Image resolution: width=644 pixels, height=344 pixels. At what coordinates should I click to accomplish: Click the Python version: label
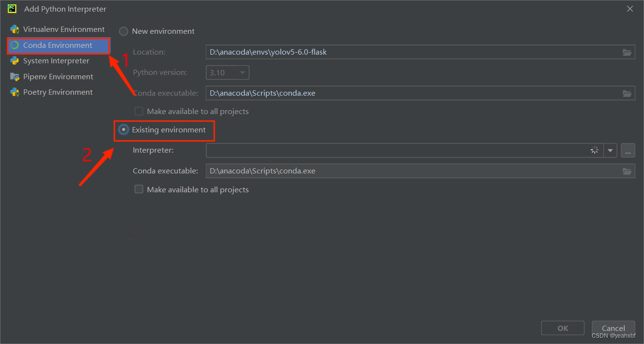159,72
